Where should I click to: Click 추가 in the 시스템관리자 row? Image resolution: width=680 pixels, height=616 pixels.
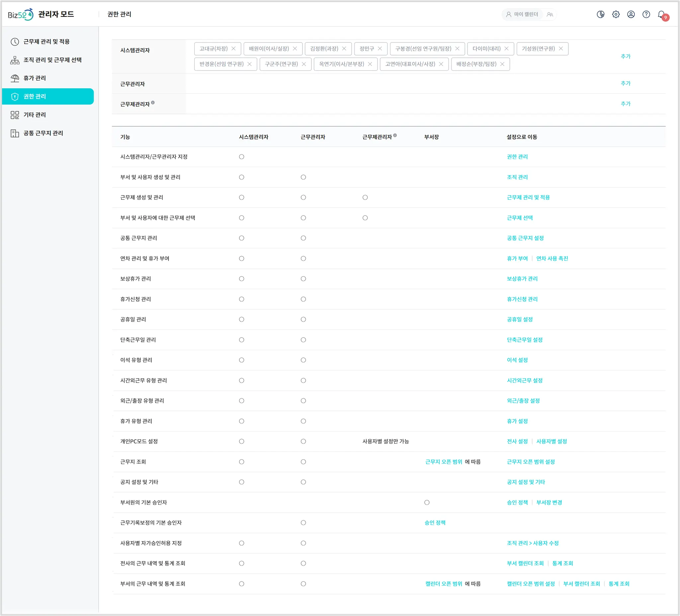pos(625,56)
